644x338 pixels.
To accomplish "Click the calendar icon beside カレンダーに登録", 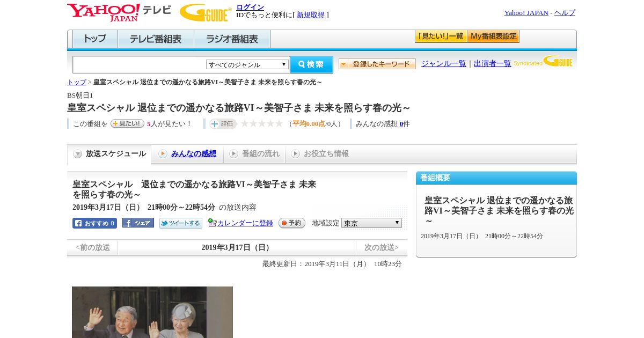I will click(x=212, y=223).
